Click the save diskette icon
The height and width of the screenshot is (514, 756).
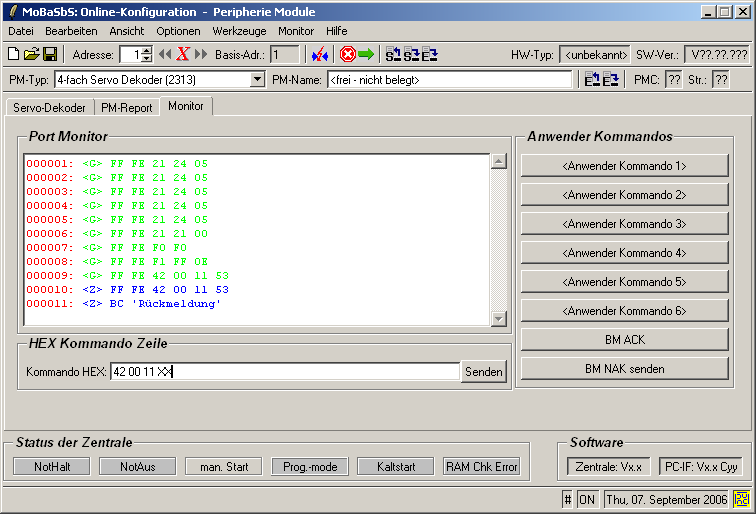(x=49, y=54)
